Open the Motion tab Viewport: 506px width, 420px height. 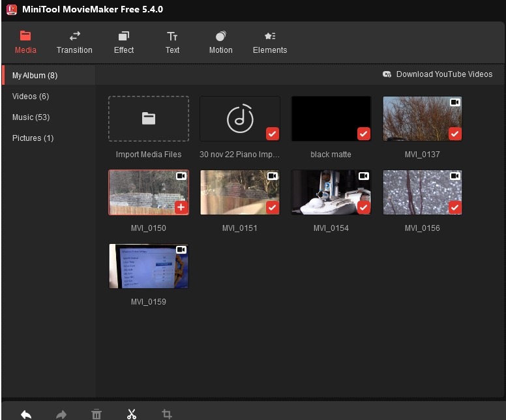click(221, 42)
